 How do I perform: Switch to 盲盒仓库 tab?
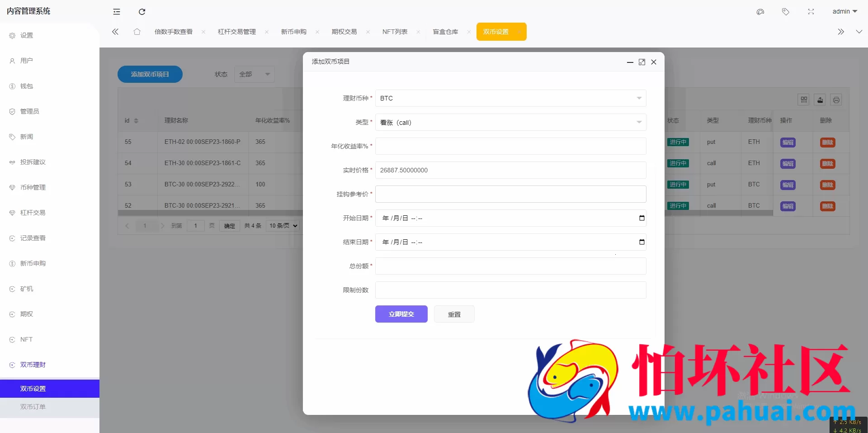click(x=446, y=32)
